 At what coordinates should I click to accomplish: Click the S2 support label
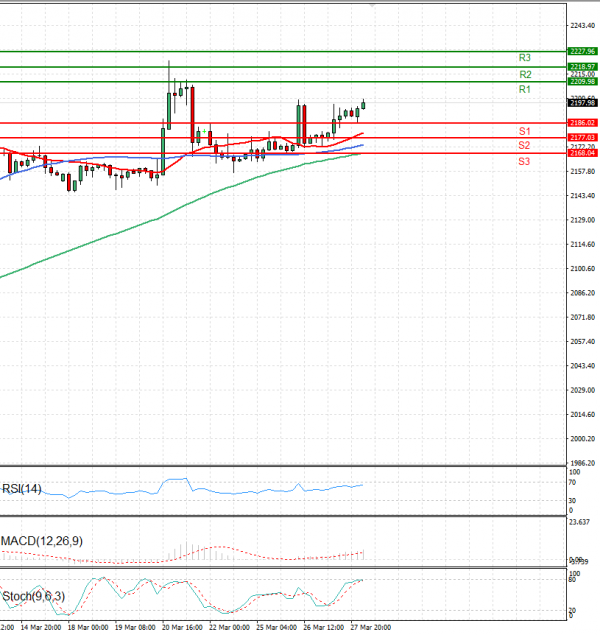(524, 146)
